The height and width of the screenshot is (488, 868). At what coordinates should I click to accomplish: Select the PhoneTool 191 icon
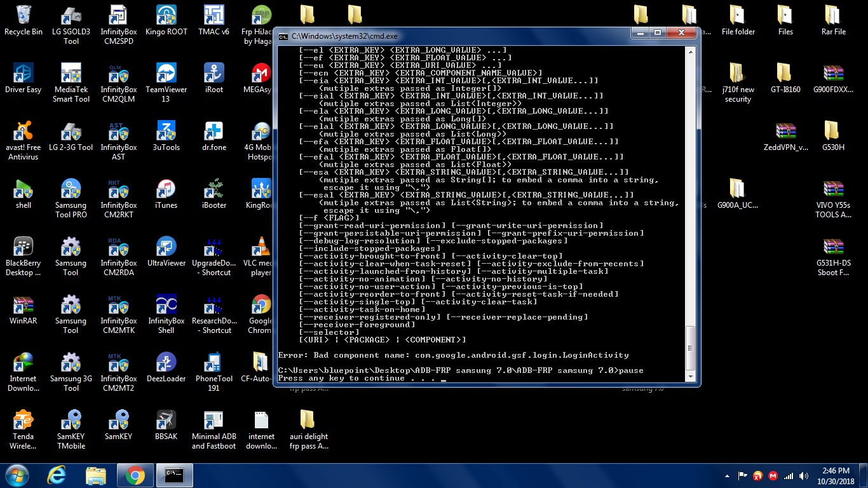click(x=214, y=372)
